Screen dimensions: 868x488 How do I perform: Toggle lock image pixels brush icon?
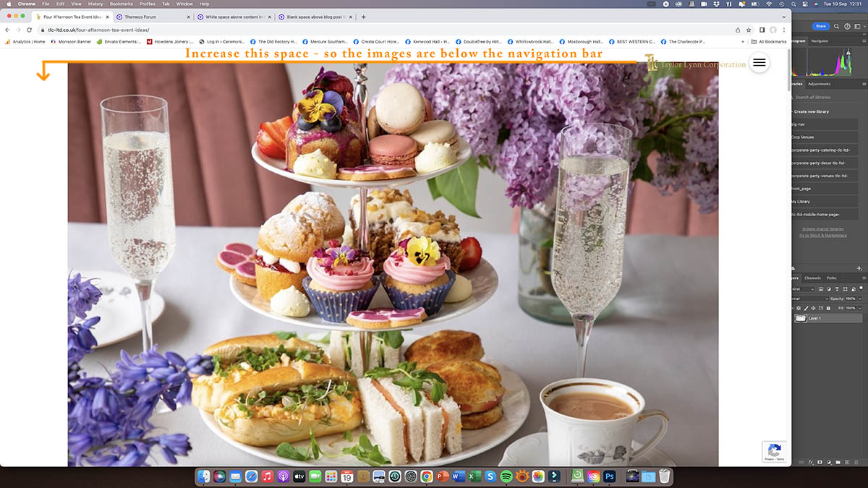click(808, 309)
